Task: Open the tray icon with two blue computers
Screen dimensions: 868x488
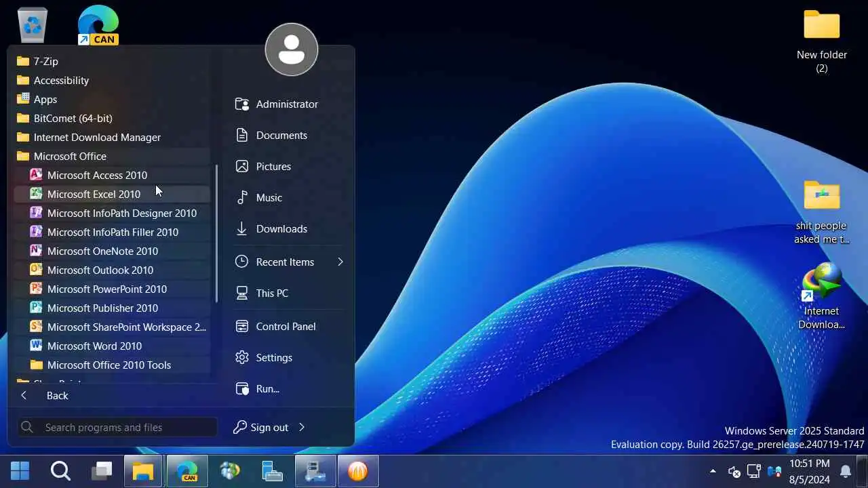Action: (774, 471)
